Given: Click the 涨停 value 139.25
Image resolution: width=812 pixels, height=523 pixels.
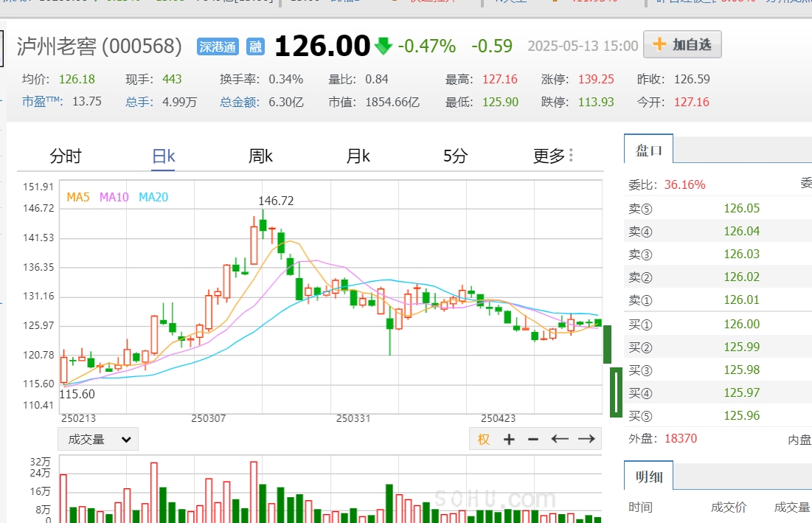Looking at the screenshot, I should pos(596,79).
